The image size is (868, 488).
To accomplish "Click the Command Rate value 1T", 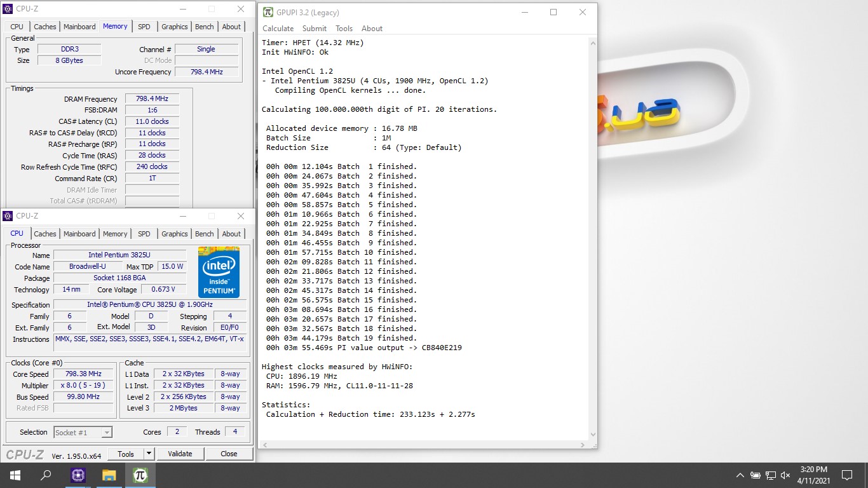I will pos(152,179).
